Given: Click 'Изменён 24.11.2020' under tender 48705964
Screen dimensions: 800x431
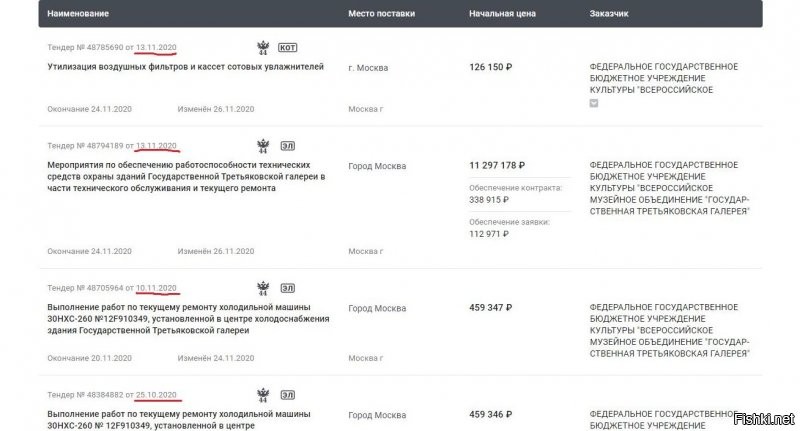Looking at the screenshot, I should [216, 359].
